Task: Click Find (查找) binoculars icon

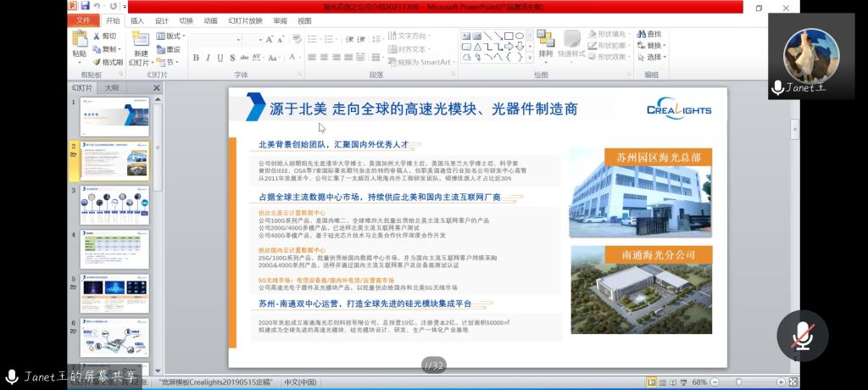Action: pyautogui.click(x=641, y=35)
